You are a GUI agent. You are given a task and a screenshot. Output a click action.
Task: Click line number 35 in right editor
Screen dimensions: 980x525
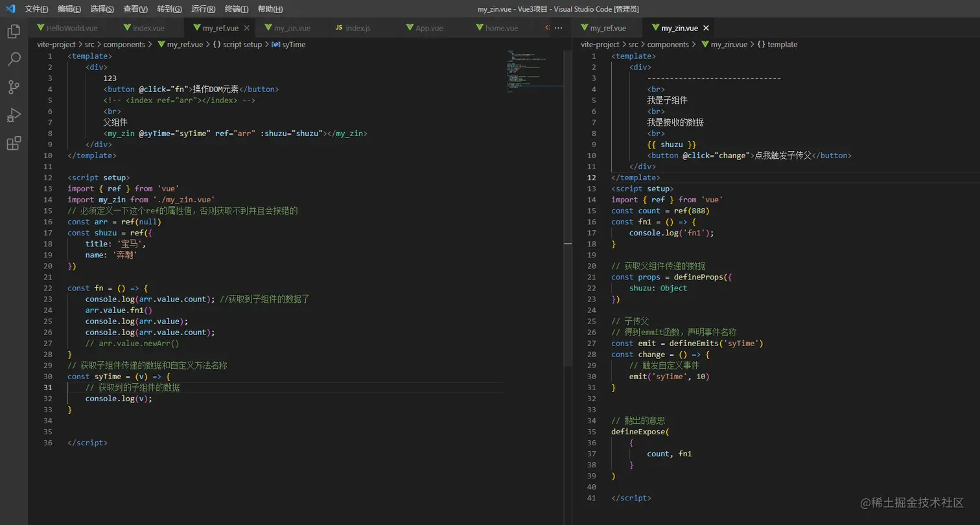point(591,432)
